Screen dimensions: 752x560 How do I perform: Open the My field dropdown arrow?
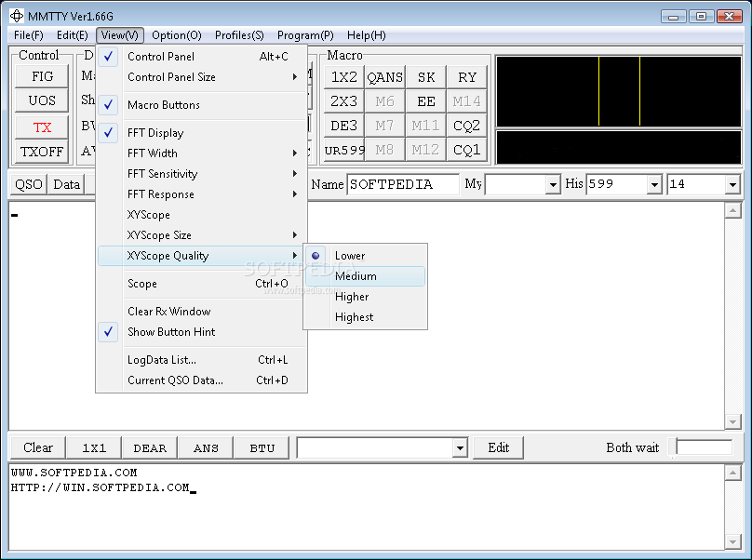553,184
